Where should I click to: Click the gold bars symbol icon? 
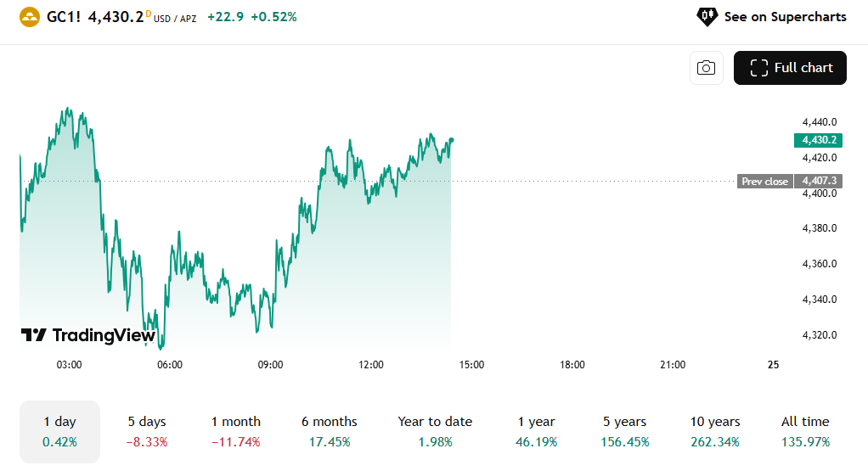(x=30, y=16)
